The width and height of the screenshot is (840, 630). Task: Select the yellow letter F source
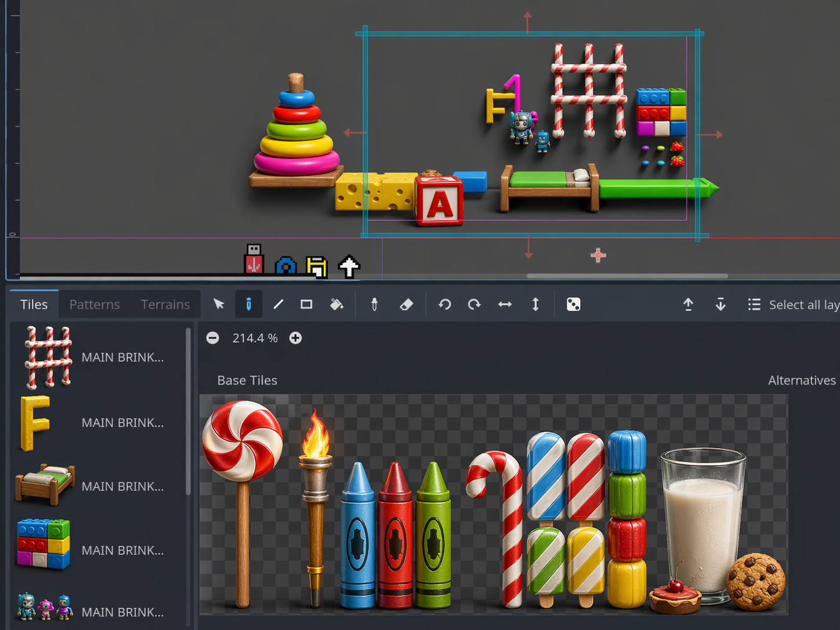tap(96, 423)
